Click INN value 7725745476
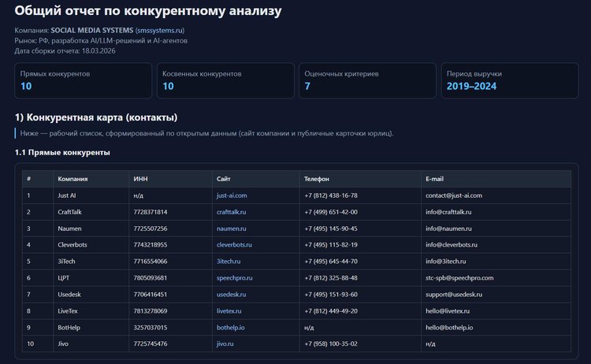The image size is (591, 364). (150, 344)
